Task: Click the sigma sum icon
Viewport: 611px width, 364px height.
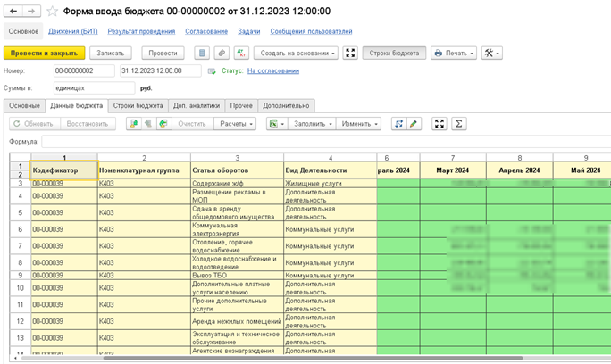Action: pos(459,124)
